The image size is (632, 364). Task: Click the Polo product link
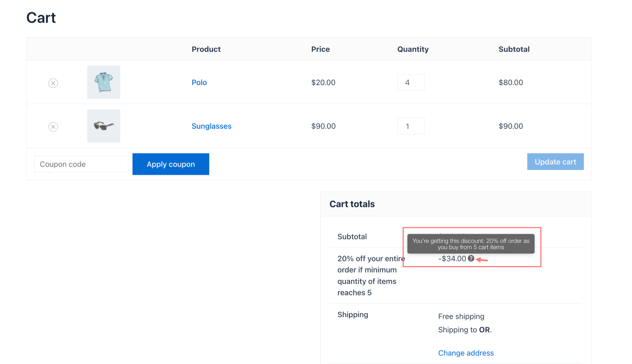[x=199, y=82]
